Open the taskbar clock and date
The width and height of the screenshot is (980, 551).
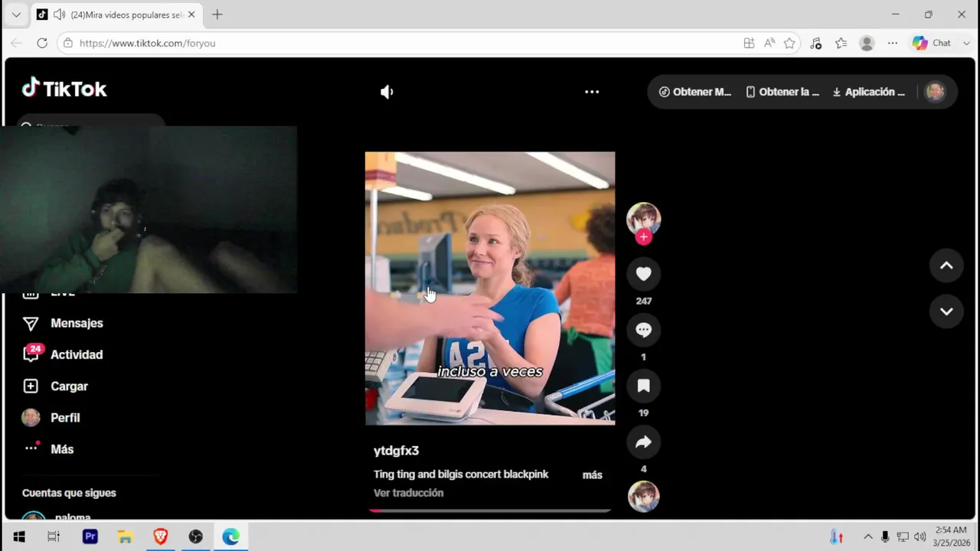(951, 537)
